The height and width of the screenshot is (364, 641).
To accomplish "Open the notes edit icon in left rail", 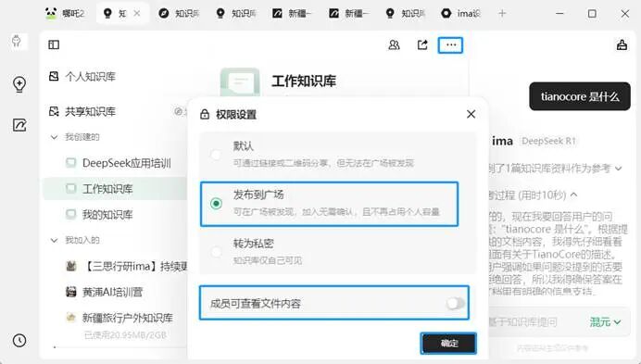I will point(19,125).
